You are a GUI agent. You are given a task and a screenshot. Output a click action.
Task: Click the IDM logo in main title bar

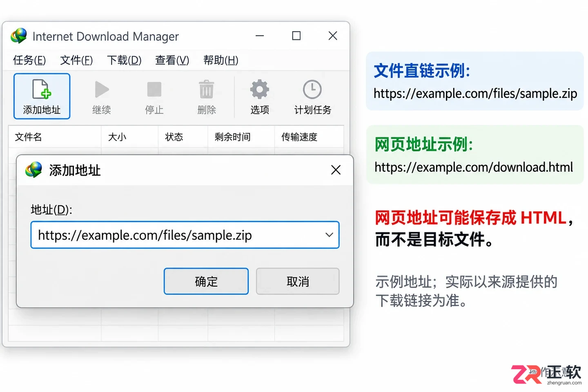coord(19,36)
